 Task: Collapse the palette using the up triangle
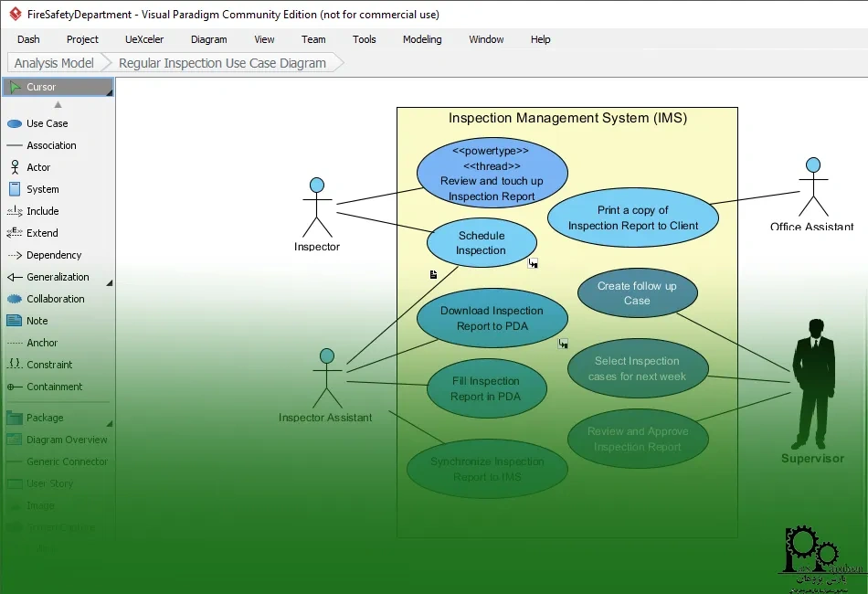58,104
